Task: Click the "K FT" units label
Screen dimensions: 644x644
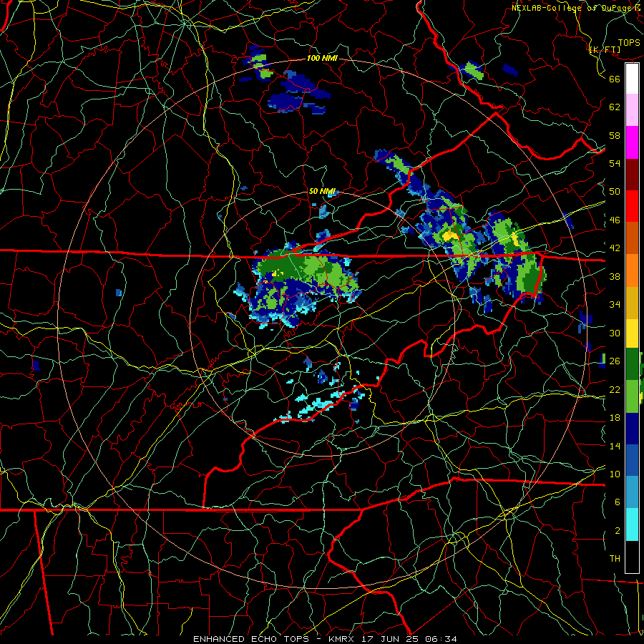Action: [605, 50]
